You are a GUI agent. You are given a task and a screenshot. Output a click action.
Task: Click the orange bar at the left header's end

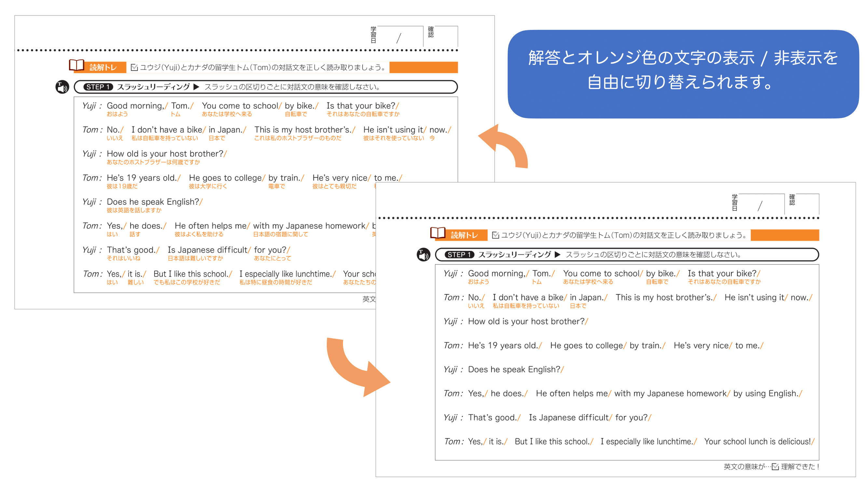[423, 67]
